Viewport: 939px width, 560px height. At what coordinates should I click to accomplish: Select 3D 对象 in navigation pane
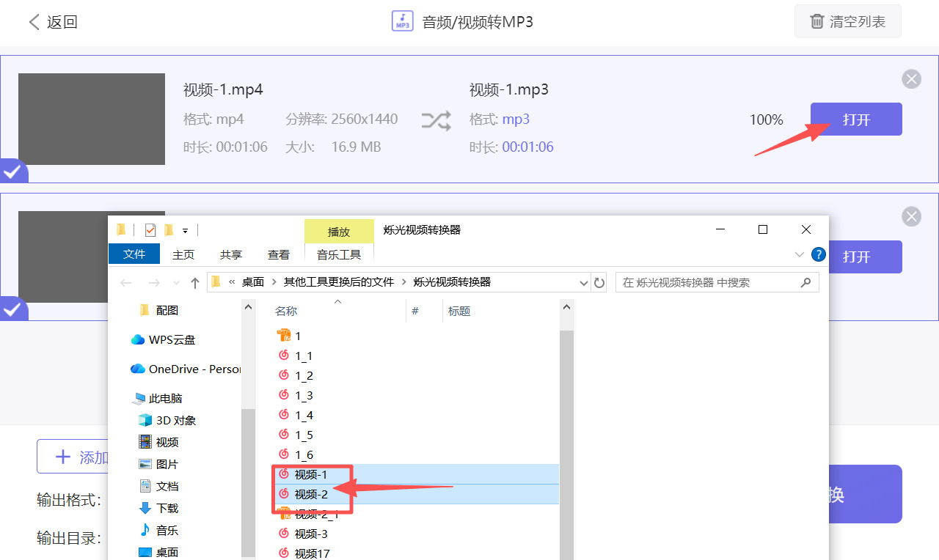[167, 420]
